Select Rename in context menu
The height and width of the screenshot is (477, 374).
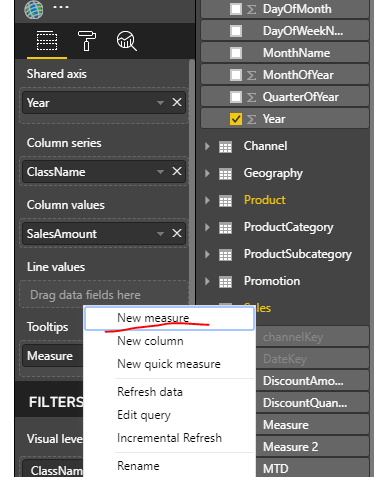pyautogui.click(x=169, y=466)
